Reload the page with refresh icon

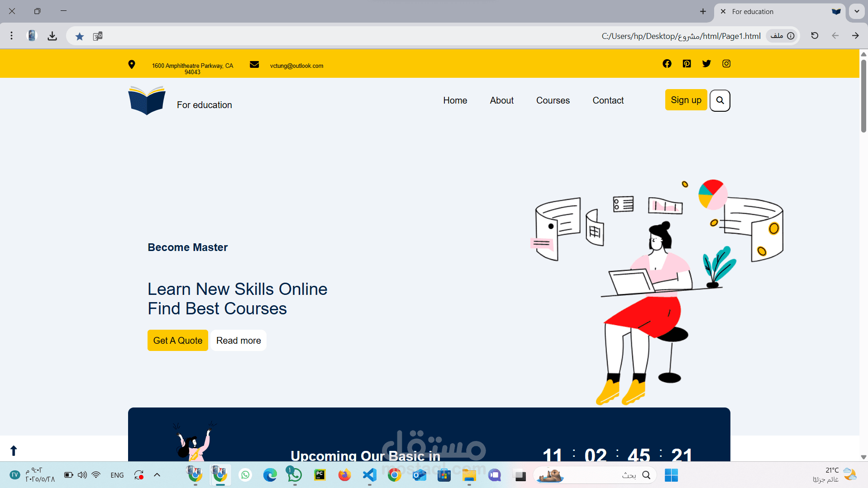pyautogui.click(x=815, y=36)
